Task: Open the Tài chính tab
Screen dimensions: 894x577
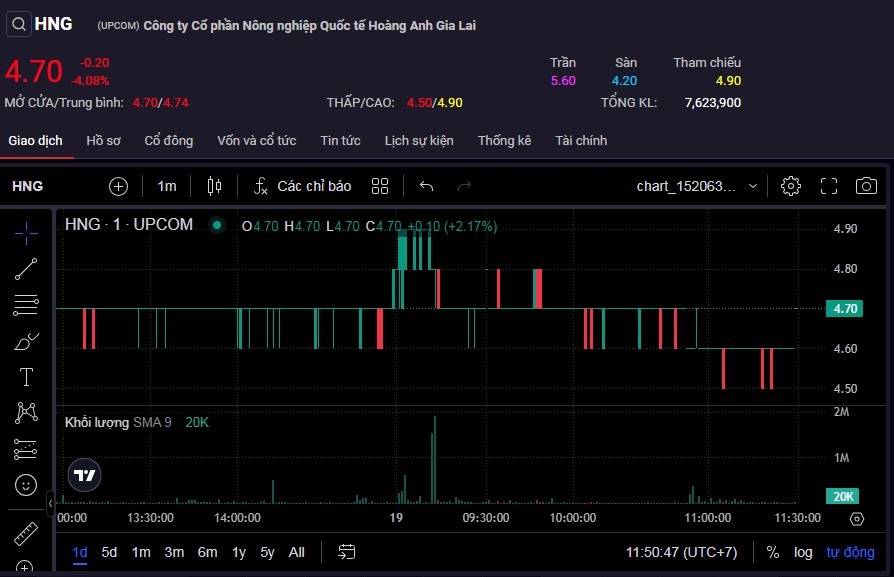Action: pyautogui.click(x=581, y=141)
